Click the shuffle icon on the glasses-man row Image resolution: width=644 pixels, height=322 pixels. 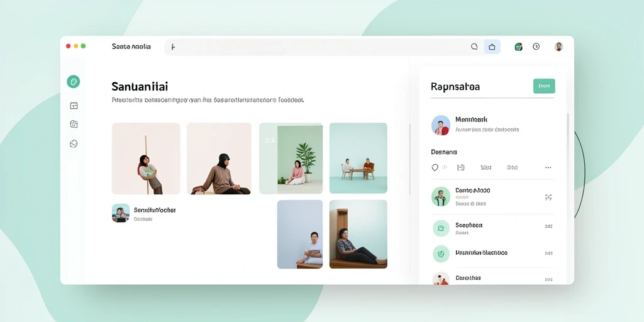click(548, 197)
